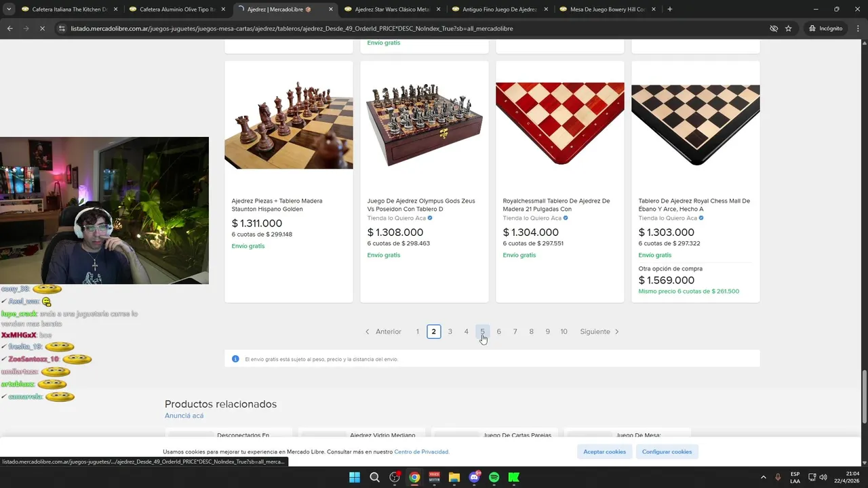This screenshot has width=868, height=488.
Task: Open ebony Royal Chess Mall board image
Action: click(696, 125)
